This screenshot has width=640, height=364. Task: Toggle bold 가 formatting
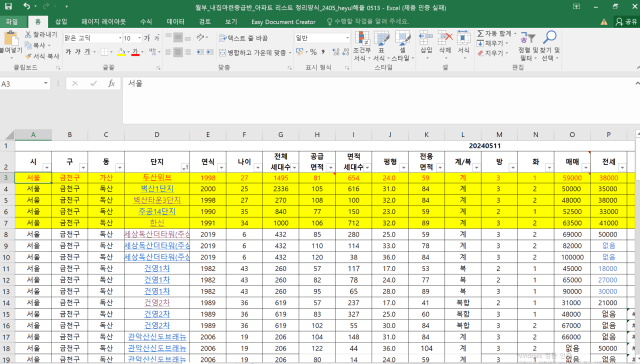point(68,52)
